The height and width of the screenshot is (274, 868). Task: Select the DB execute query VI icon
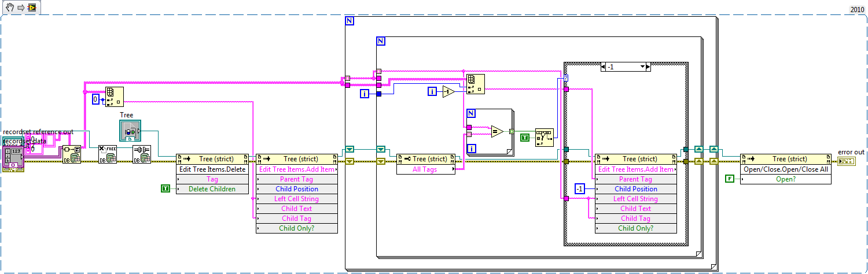(72, 154)
